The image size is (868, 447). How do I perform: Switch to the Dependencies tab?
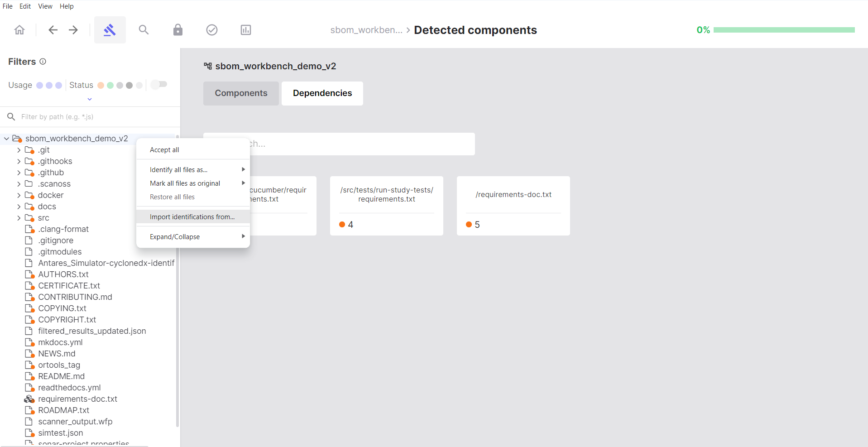(322, 93)
